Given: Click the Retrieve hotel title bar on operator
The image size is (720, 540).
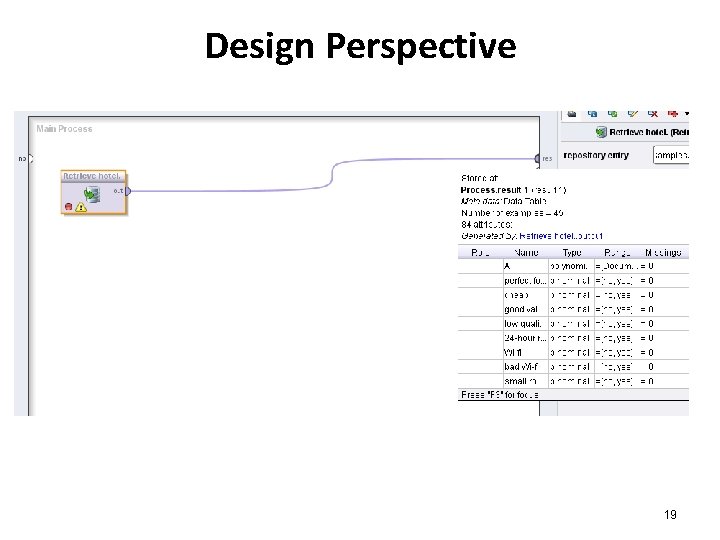Looking at the screenshot, I should 93,176.
